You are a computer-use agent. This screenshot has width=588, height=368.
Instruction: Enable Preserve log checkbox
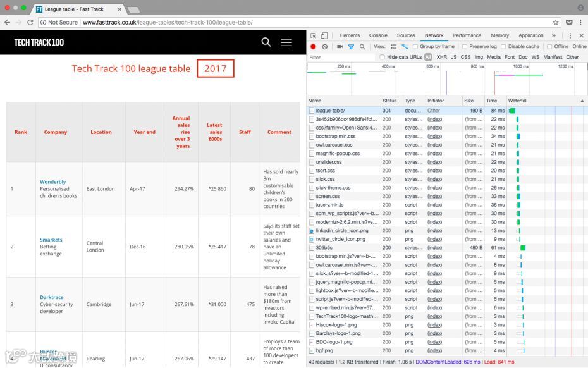[465, 47]
